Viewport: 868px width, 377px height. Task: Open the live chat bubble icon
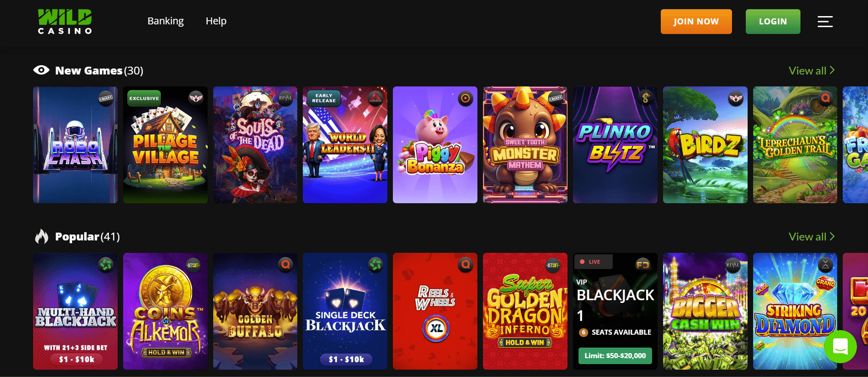(840, 347)
